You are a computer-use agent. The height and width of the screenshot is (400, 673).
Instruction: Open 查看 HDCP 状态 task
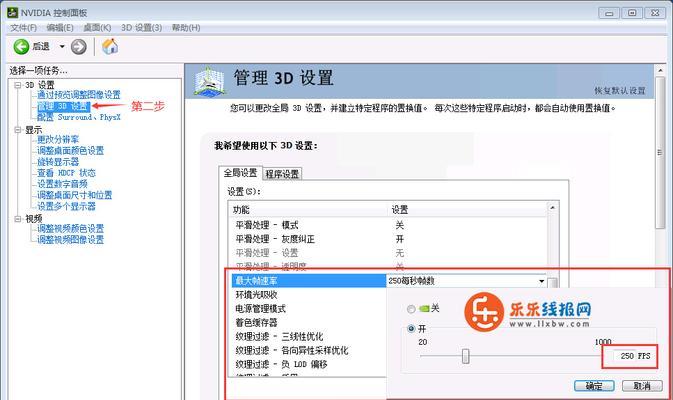pos(66,173)
